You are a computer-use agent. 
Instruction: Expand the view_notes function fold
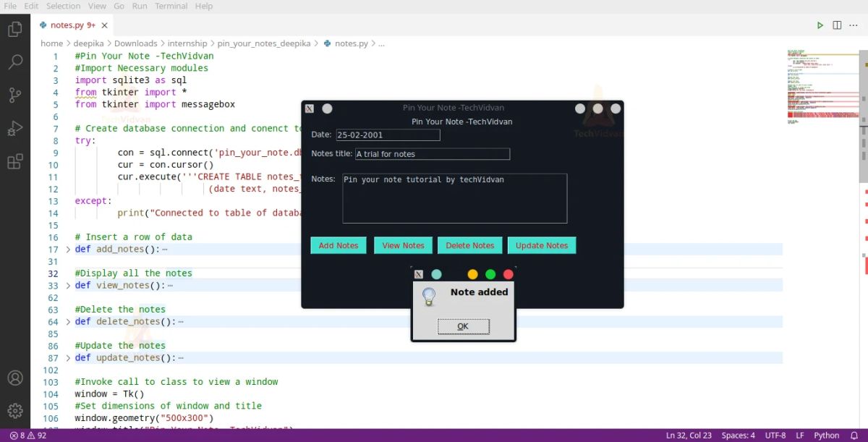point(68,285)
